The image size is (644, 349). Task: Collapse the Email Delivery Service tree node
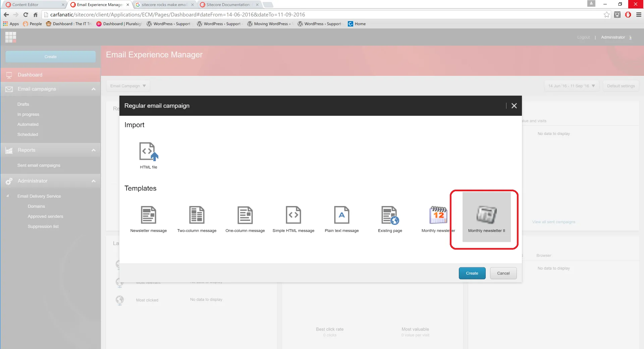point(8,196)
